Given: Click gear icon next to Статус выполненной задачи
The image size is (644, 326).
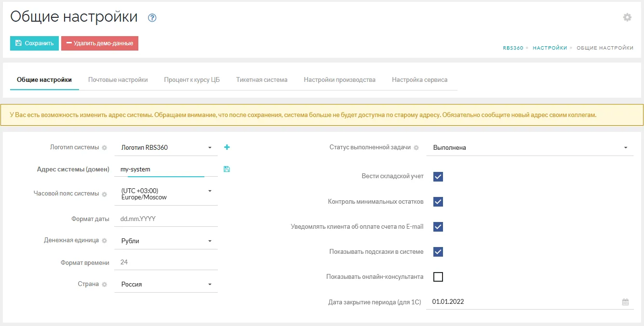Looking at the screenshot, I should click(x=416, y=148).
